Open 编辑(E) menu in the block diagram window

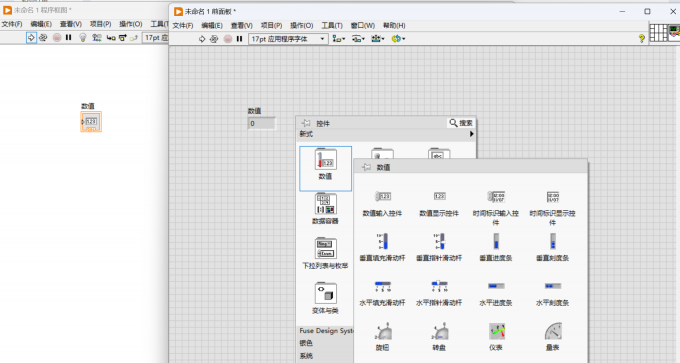pos(41,24)
